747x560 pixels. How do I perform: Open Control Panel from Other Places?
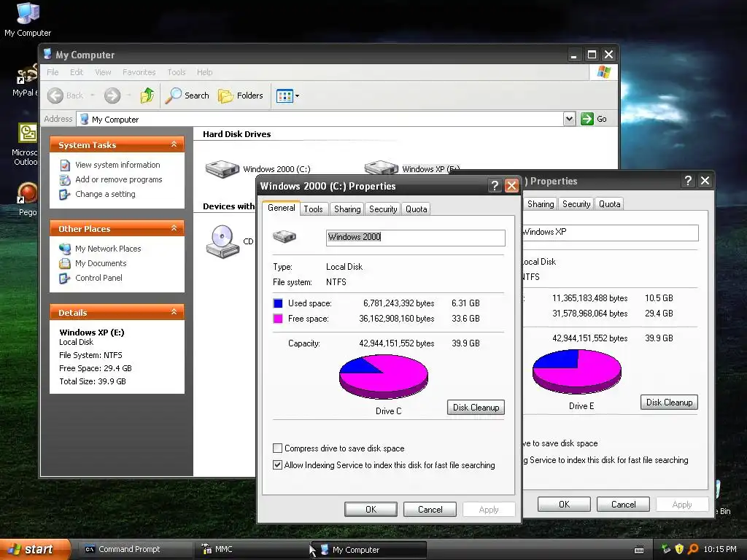(x=98, y=278)
